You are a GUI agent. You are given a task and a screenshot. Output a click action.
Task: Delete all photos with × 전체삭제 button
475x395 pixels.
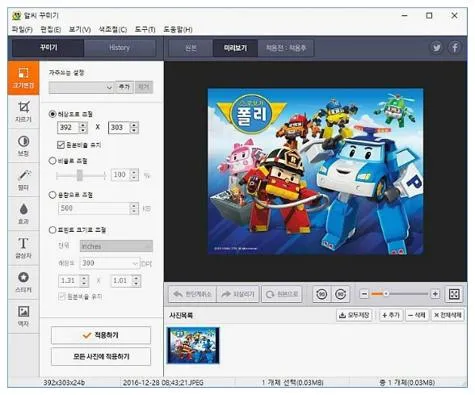(448, 315)
